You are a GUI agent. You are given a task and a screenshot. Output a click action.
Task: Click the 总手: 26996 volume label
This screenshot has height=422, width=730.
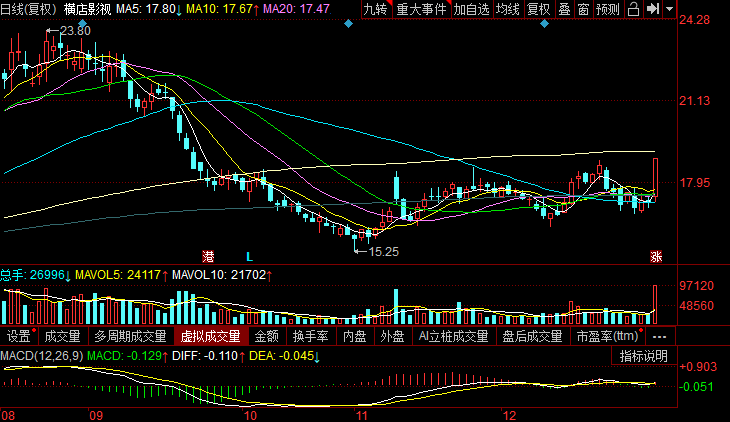35,275
